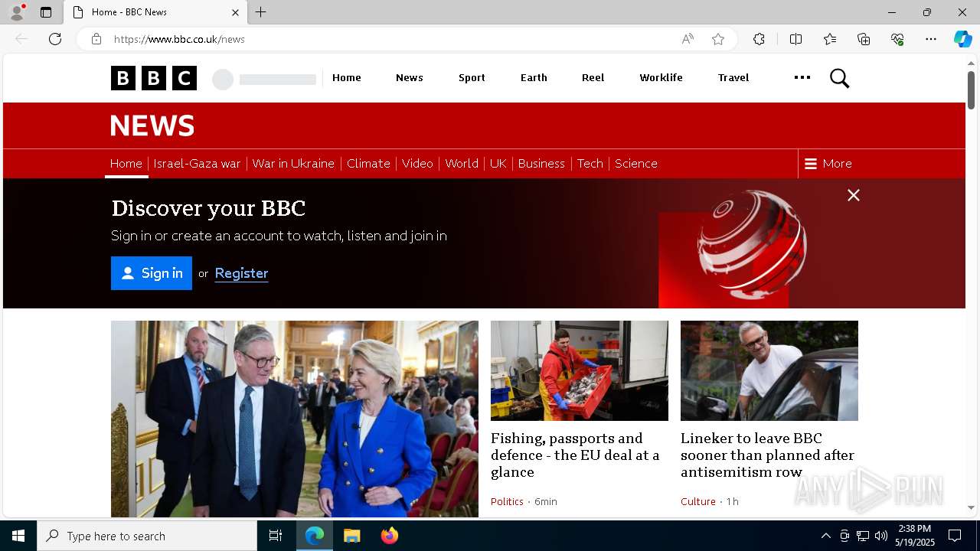Go to BBC Home in top navigation
The width and height of the screenshot is (980, 551).
pos(347,77)
